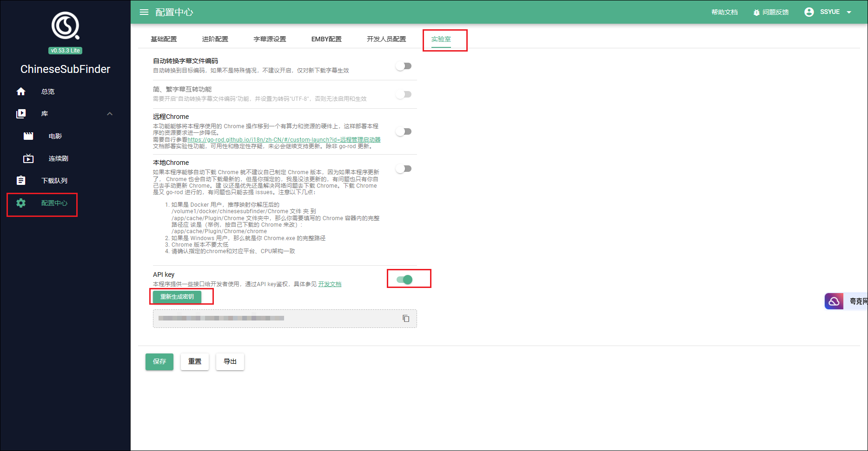Click the masked API key field

274,319
